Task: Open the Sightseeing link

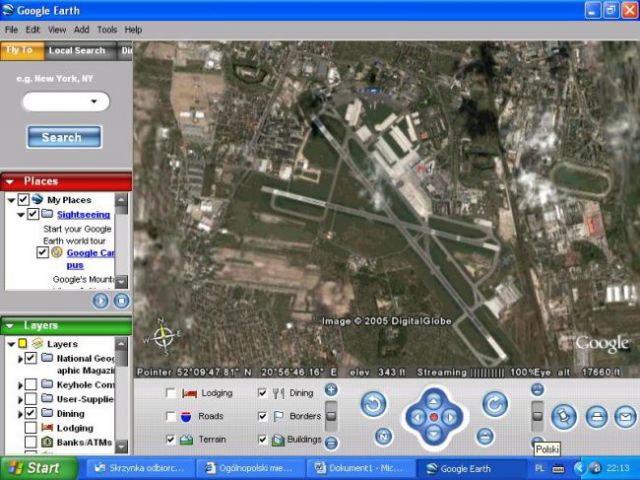Action: [x=84, y=214]
